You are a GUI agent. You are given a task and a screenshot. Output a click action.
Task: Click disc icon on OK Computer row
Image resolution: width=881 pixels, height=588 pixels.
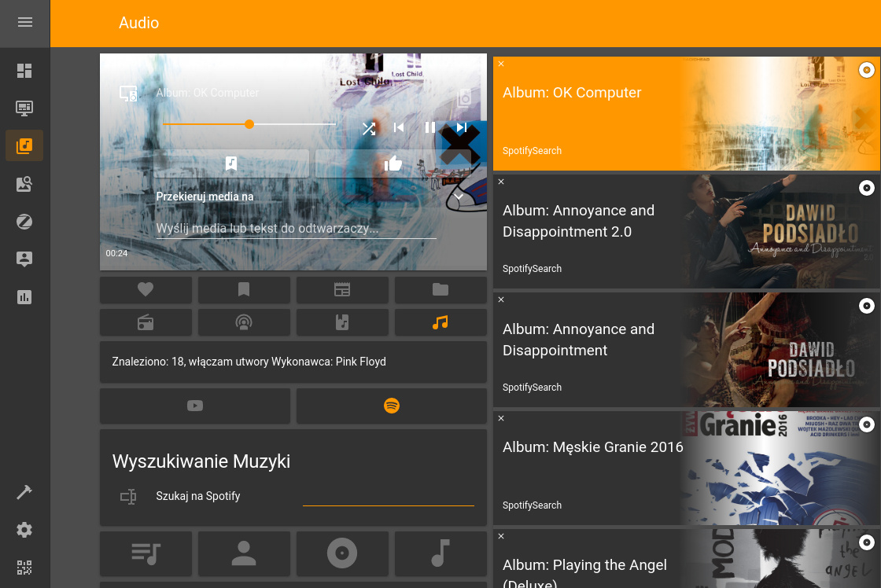(x=866, y=70)
